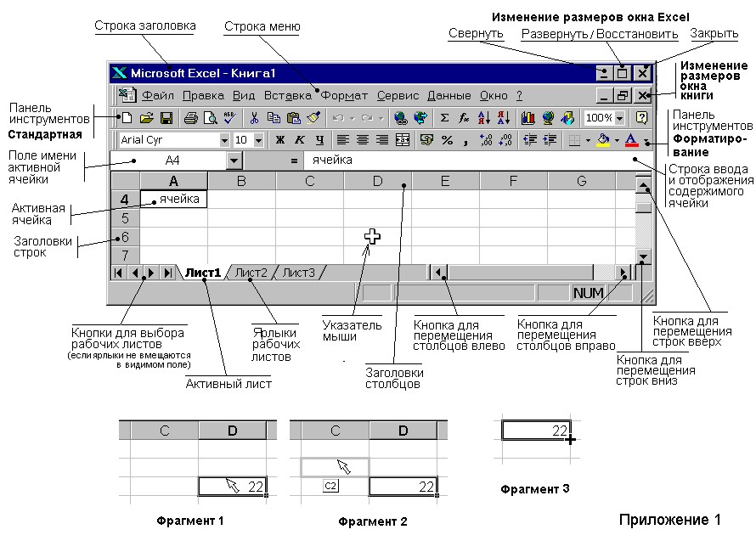
Task: Open the Paste Function fx icon
Action: tap(464, 118)
